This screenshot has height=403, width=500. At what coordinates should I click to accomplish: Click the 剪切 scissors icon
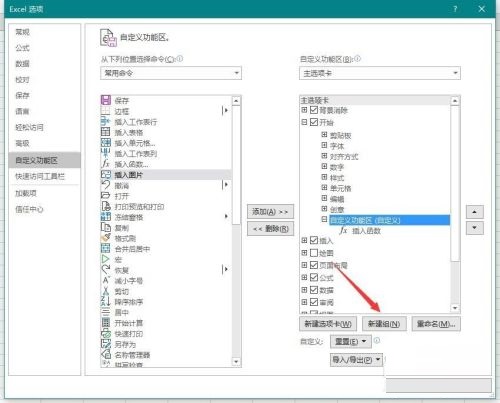coord(106,291)
